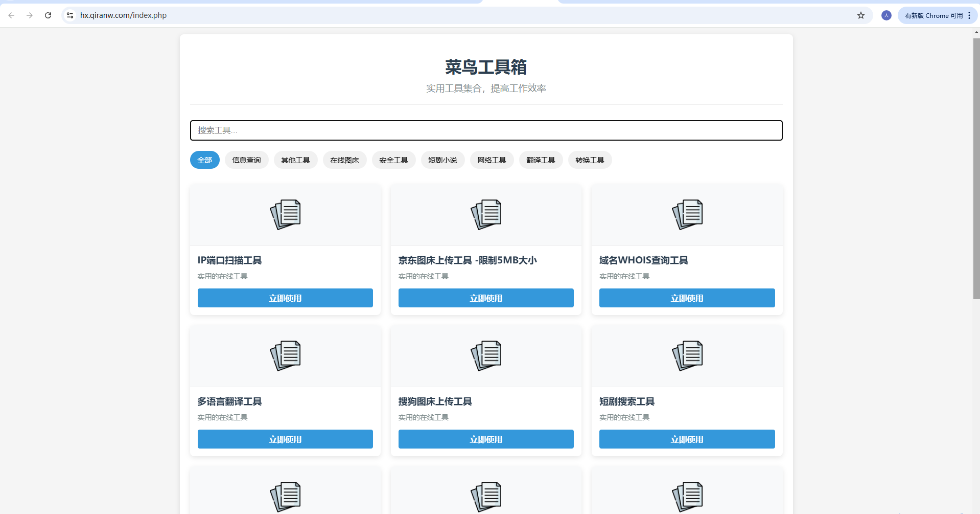This screenshot has width=980, height=514.
Task: Toggle the 短剧小说 category filter
Action: [x=442, y=160]
